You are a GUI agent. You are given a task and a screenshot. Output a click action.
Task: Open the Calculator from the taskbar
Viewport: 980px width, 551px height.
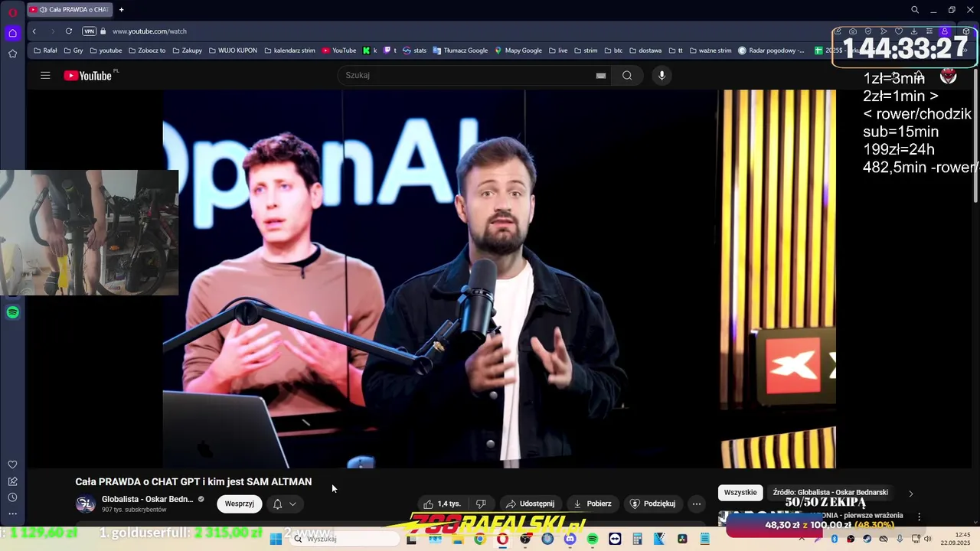637,539
